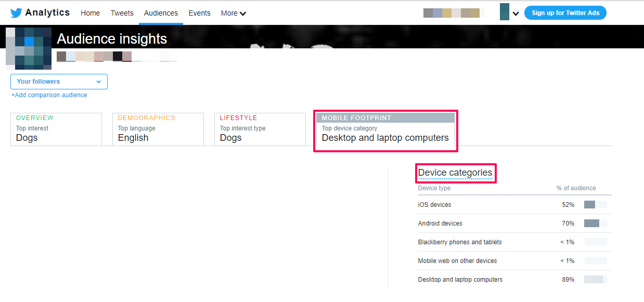Click the account avatar in top bar
This screenshot has width=644, height=302.
click(x=504, y=12)
